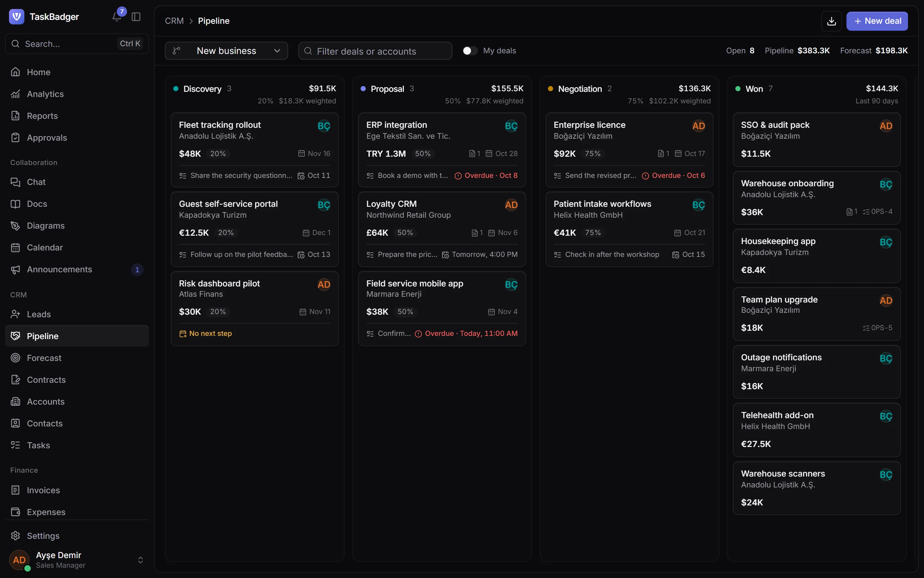Viewport: 924px width, 578px height.
Task: Collapse the sidebar panel icon
Action: point(136,17)
